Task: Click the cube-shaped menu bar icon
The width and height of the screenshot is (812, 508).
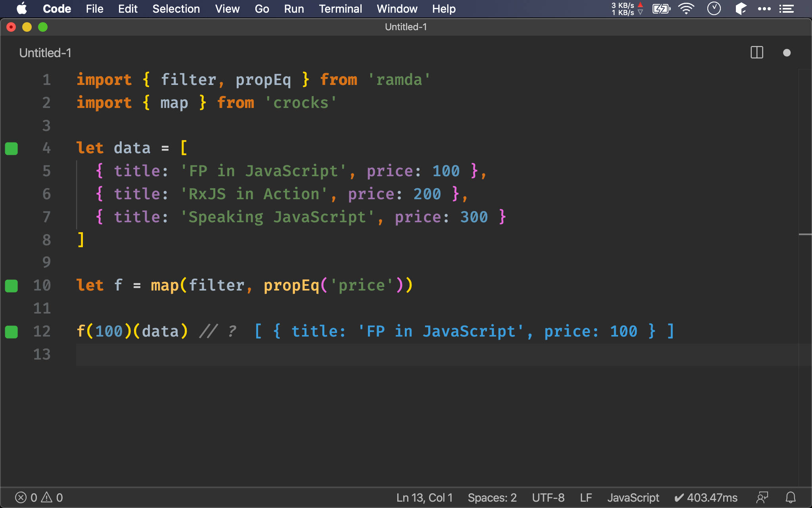Action: click(x=740, y=9)
